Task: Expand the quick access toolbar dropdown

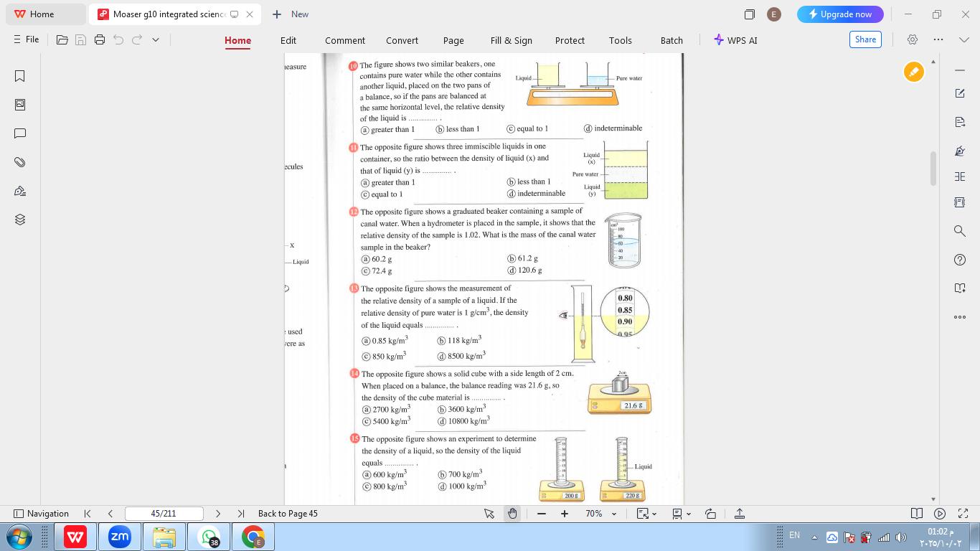Action: pos(156,40)
